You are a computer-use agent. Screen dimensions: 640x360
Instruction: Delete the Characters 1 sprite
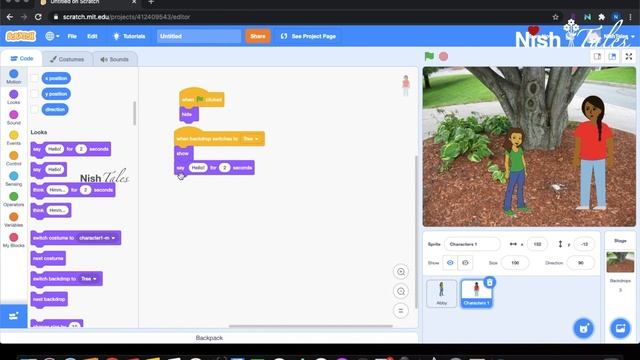[x=489, y=282]
